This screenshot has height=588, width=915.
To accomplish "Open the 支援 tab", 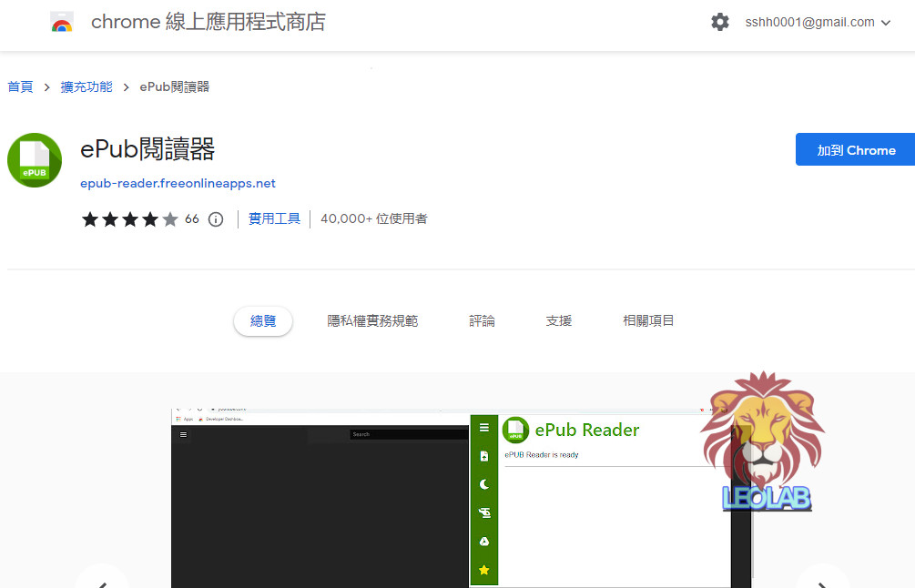I will click(x=558, y=320).
